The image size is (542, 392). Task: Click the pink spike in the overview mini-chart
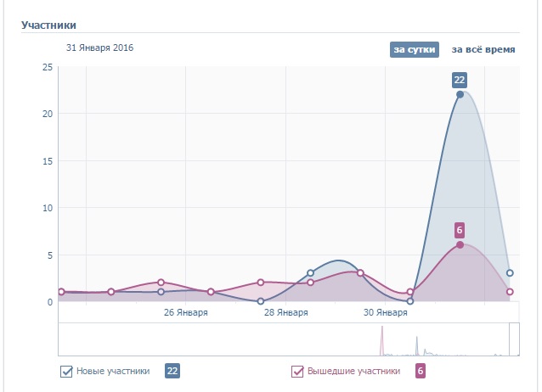point(382,344)
